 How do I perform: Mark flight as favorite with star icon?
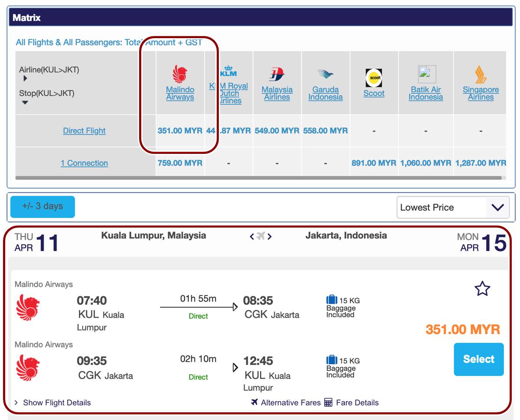point(482,288)
